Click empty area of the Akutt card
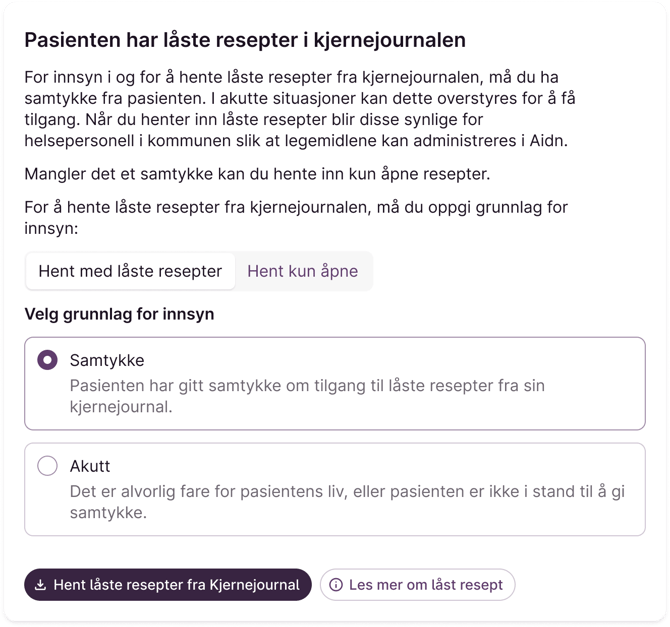 click(x=500, y=466)
